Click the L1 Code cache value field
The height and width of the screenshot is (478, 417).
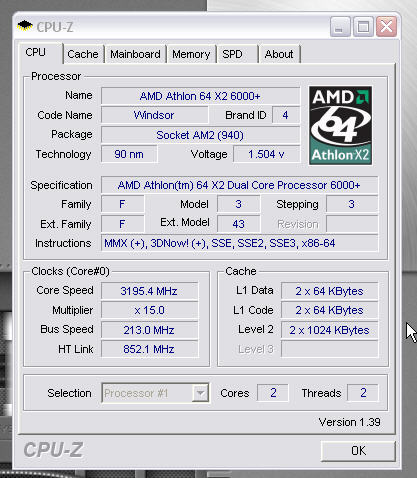click(x=329, y=310)
